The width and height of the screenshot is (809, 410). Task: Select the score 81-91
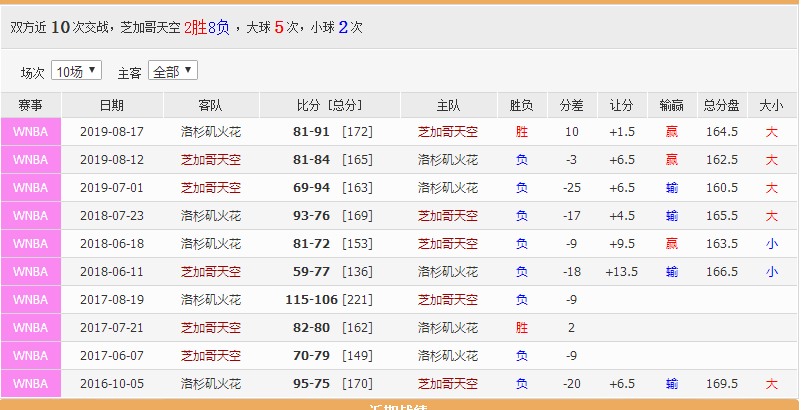click(311, 132)
